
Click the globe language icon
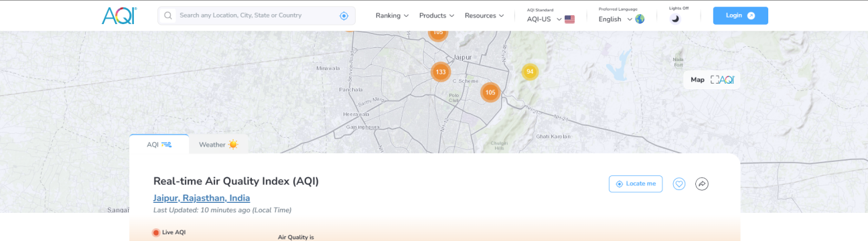click(640, 19)
